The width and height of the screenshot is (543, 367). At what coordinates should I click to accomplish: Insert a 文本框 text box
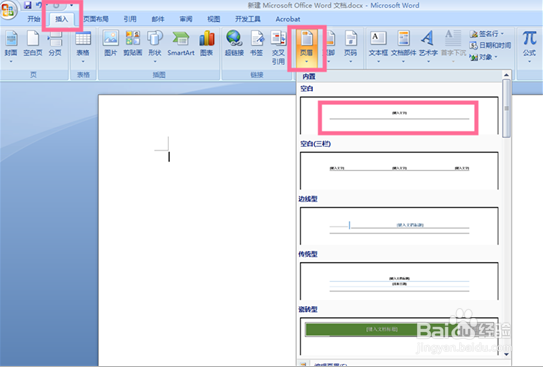378,47
